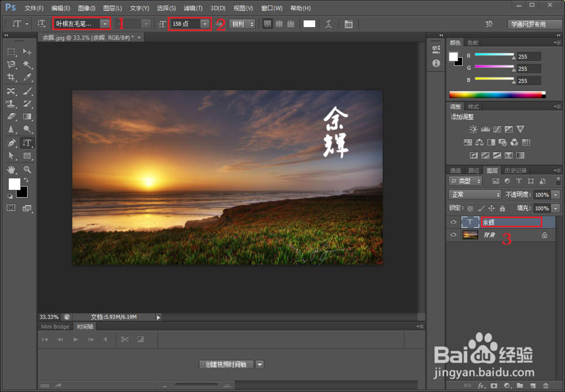Click the 3D mode button

pos(489,24)
